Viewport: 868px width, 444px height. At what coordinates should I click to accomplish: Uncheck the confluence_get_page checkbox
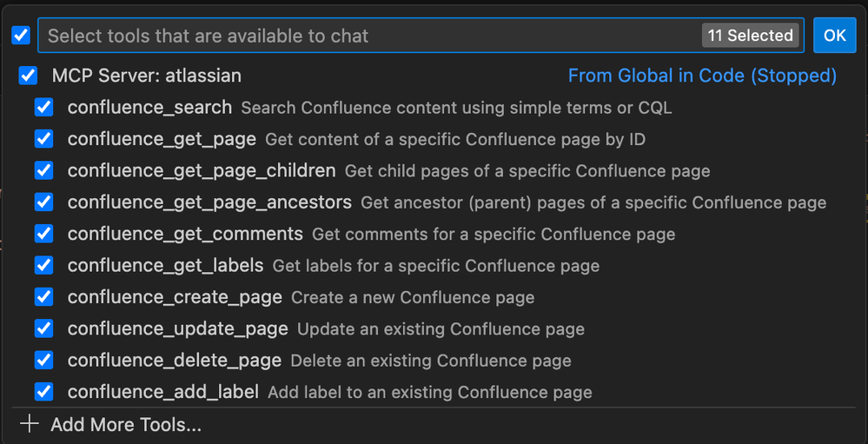click(43, 139)
